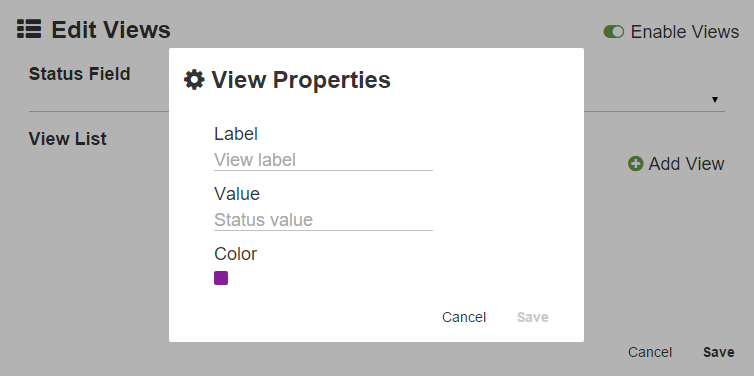Viewport: 754px width, 376px height.
Task: Click the View List section label
Action: click(68, 139)
